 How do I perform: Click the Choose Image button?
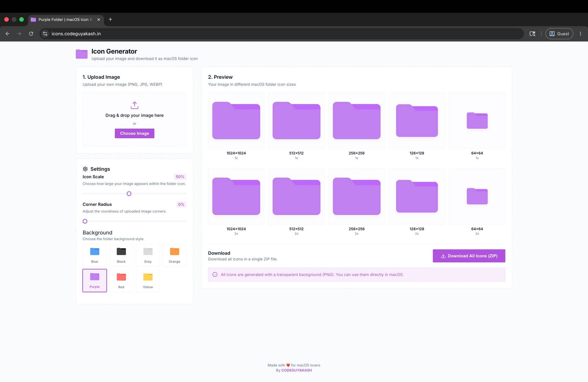point(134,133)
